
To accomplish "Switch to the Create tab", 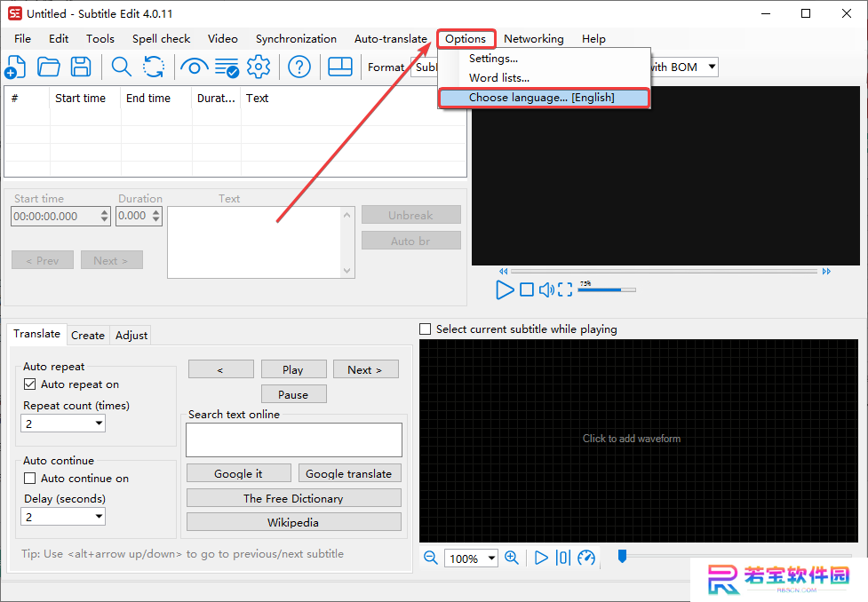I will [88, 336].
